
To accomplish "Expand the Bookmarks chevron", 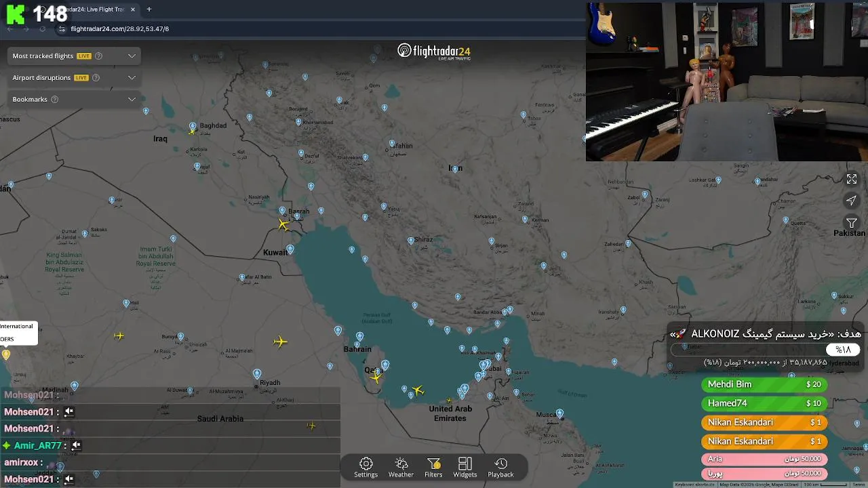I will click(132, 99).
